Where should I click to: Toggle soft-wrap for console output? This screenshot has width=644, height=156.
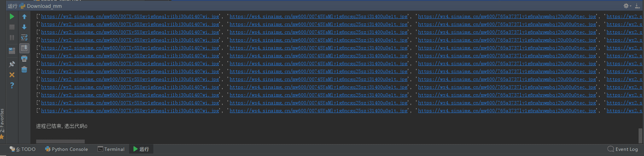(24, 38)
